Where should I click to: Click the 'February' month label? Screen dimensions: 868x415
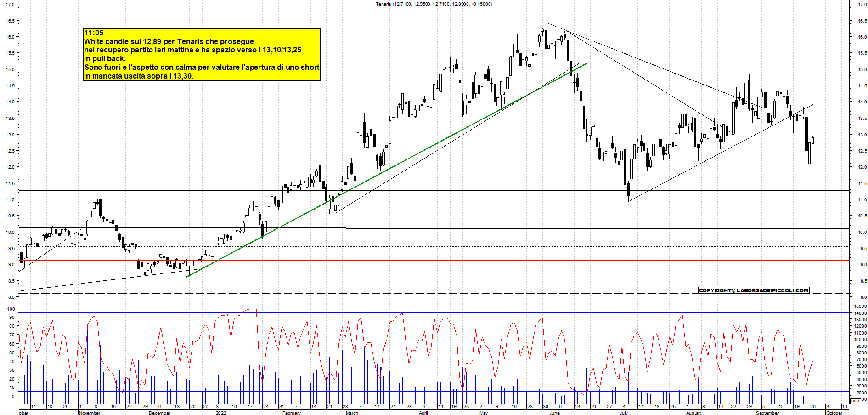click(292, 413)
